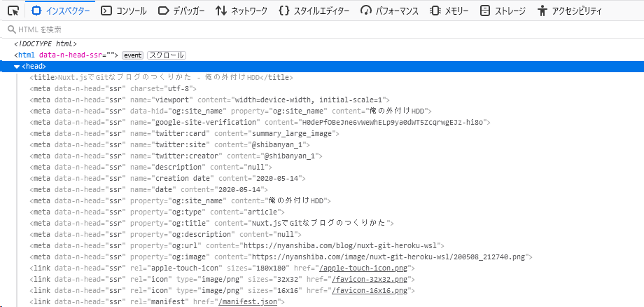
Task: Open the manifest.json link
Action: [248, 302]
